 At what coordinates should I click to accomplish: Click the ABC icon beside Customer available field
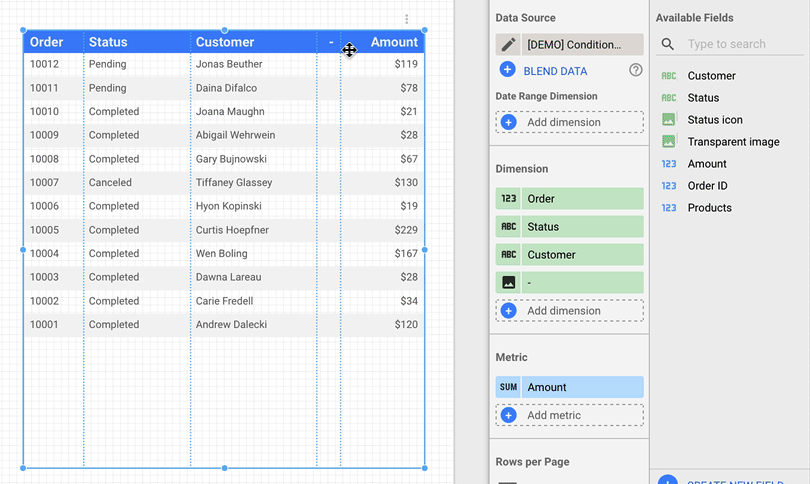(x=668, y=76)
